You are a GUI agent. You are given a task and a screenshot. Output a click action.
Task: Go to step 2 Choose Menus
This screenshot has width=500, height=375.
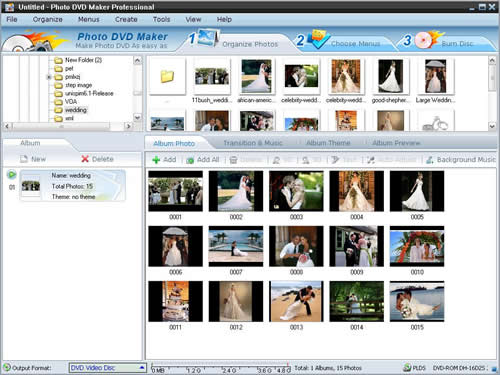tap(343, 41)
